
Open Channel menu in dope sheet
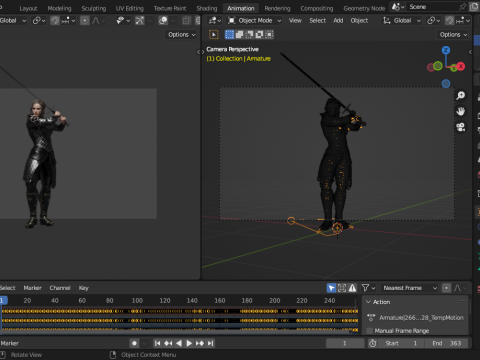(x=60, y=288)
